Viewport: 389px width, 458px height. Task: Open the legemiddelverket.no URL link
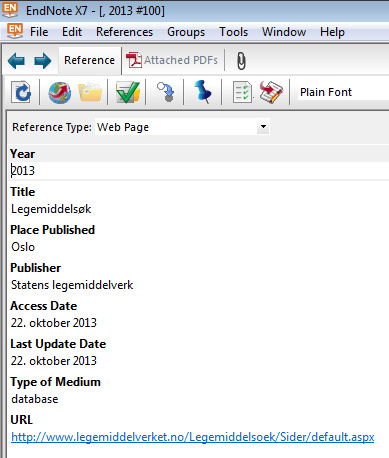pyautogui.click(x=193, y=437)
